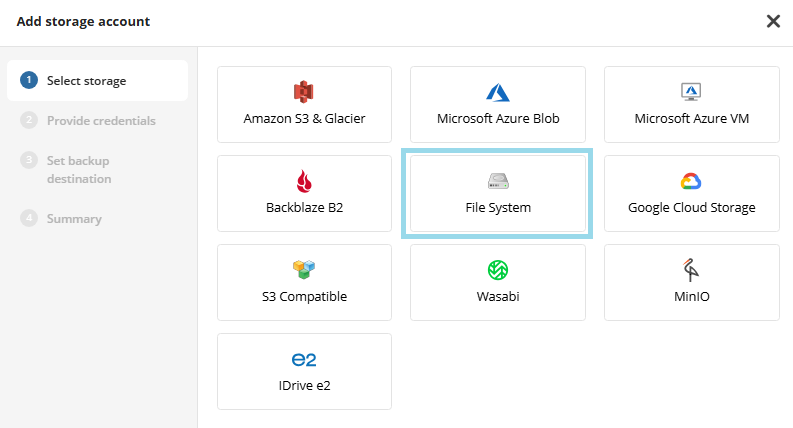Click the IDrive e2 logo icon
Screen dimensions: 793x428
pyautogui.click(x=304, y=359)
